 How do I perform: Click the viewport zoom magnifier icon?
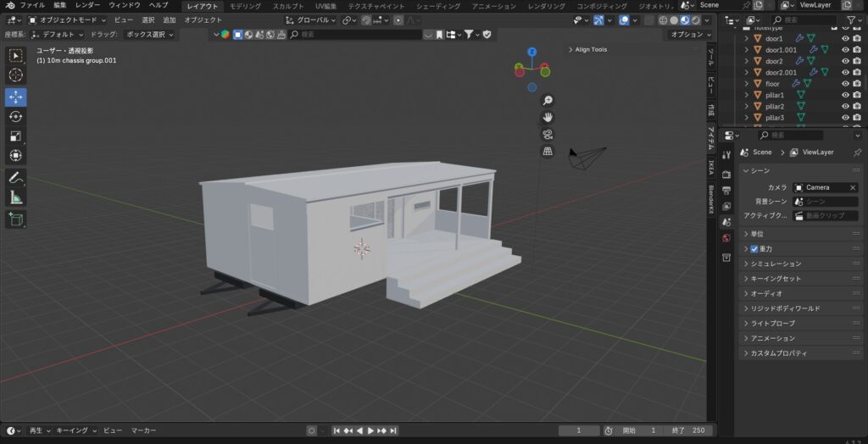(x=548, y=101)
